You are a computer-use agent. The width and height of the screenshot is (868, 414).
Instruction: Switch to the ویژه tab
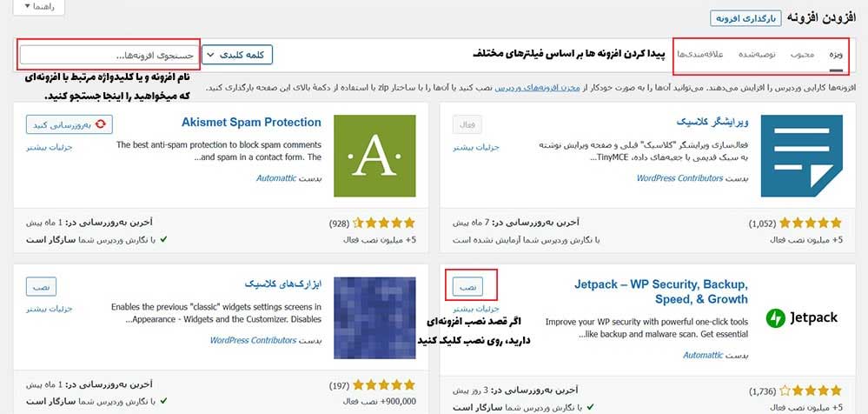coord(836,54)
